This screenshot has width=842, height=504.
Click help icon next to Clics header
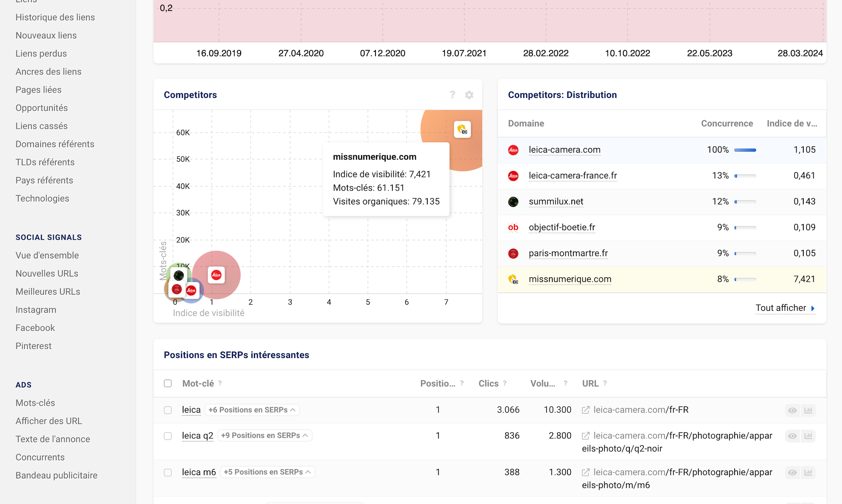(505, 383)
